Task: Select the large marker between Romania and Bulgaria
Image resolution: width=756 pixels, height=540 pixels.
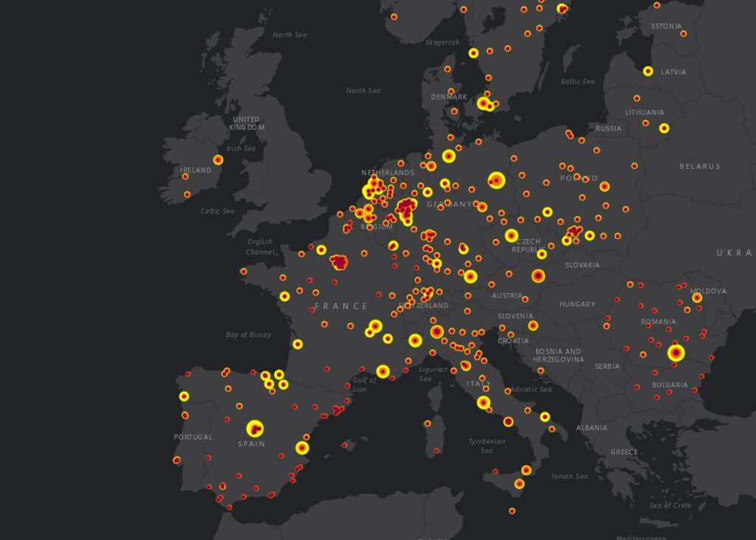Action: click(x=676, y=353)
